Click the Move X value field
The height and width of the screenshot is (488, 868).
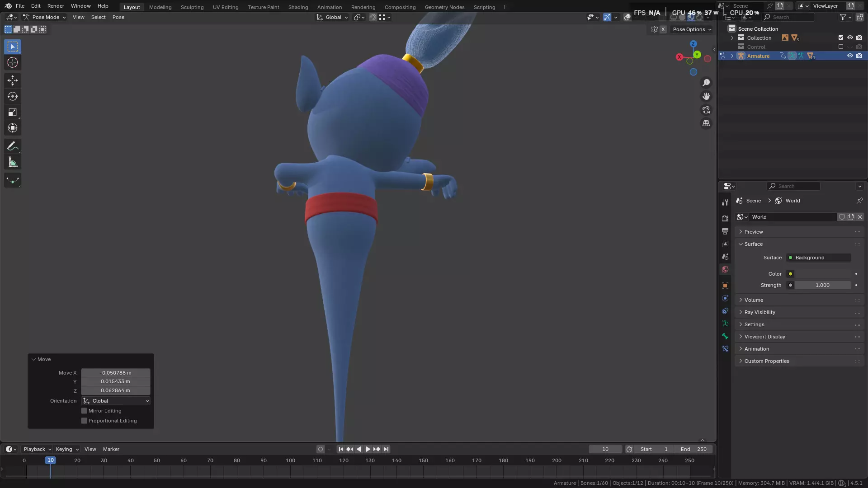pyautogui.click(x=116, y=373)
